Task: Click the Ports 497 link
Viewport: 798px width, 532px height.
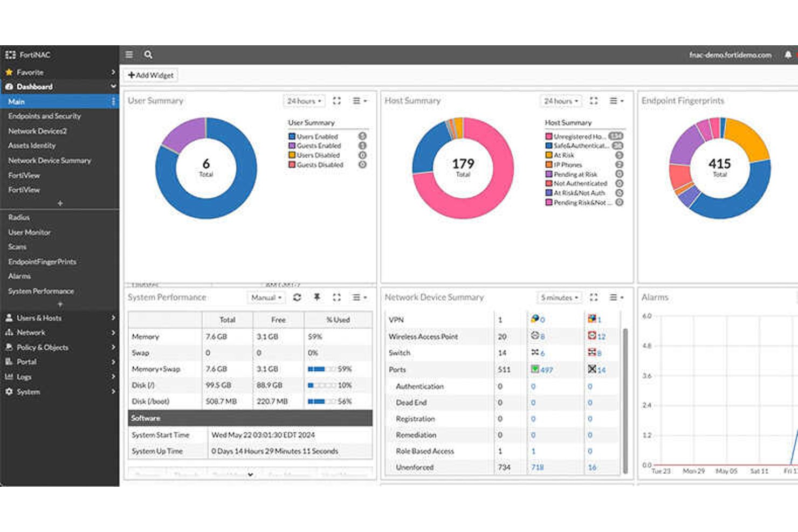Action: (546, 370)
